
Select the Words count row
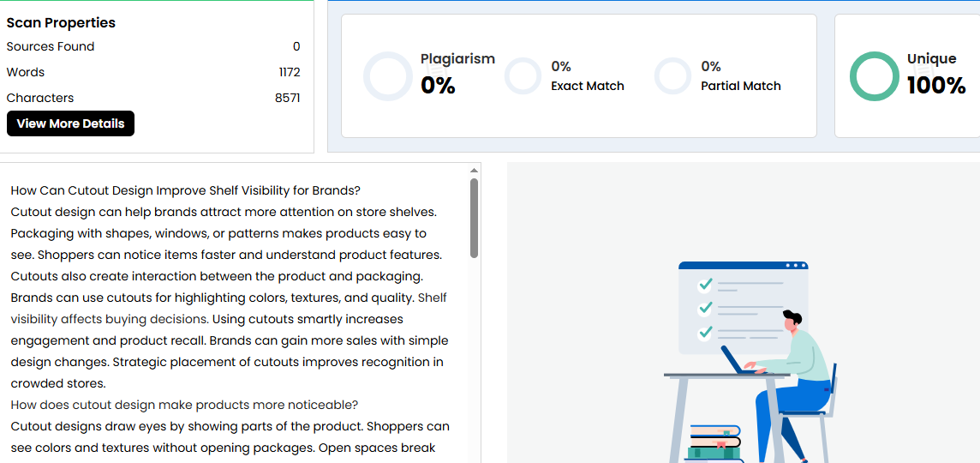[153, 72]
